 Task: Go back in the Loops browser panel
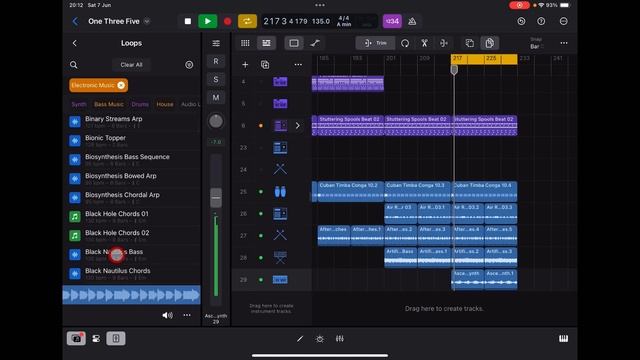click(74, 43)
